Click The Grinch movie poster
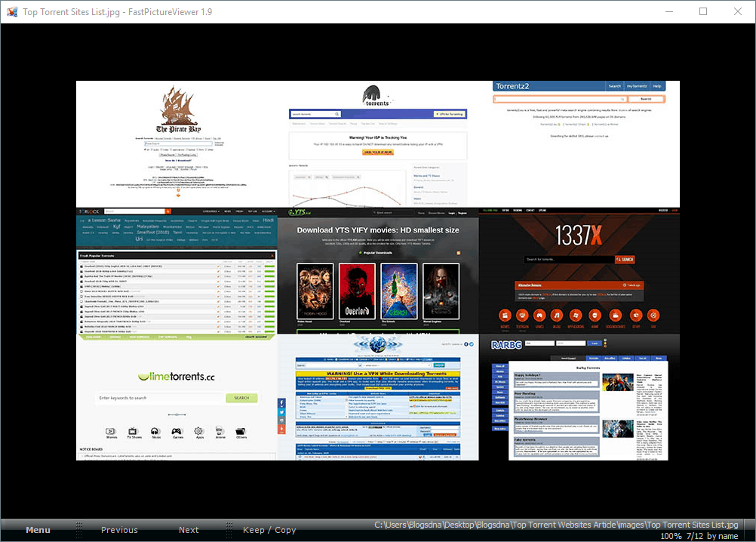The height and width of the screenshot is (542, 756). [x=399, y=291]
